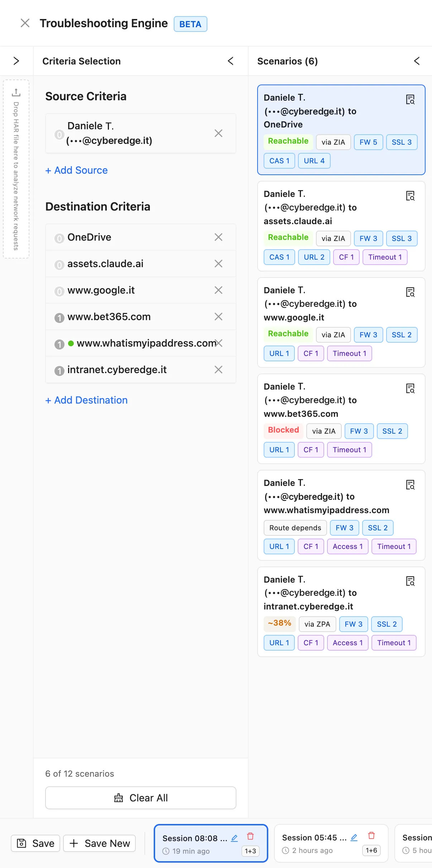Image resolution: width=432 pixels, height=868 pixels.
Task: Click Reachable status in www.google.it scenario
Action: pyautogui.click(x=288, y=334)
